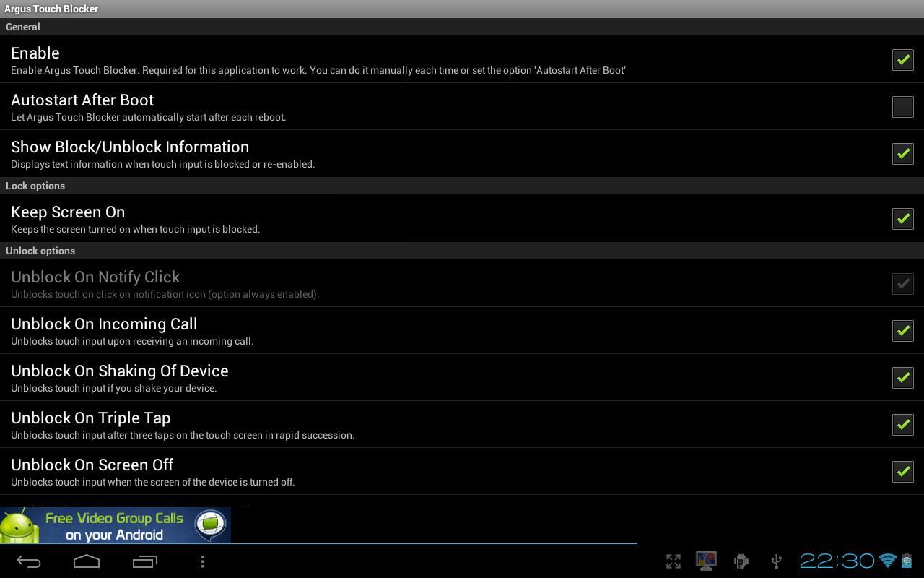Click the greyed Unblock On Notify Click checkbox
This screenshot has width=924, height=578.
pos(902,283)
